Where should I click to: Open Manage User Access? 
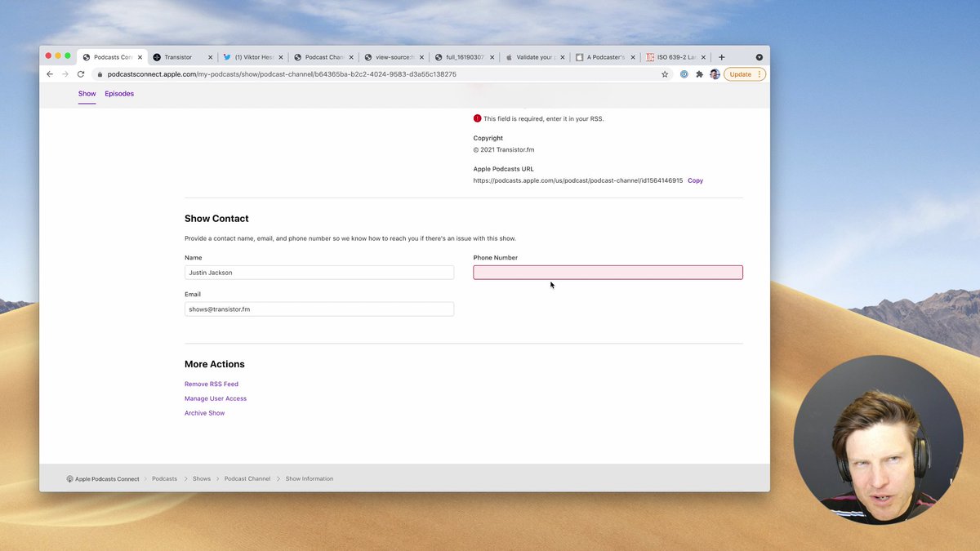[x=216, y=399]
